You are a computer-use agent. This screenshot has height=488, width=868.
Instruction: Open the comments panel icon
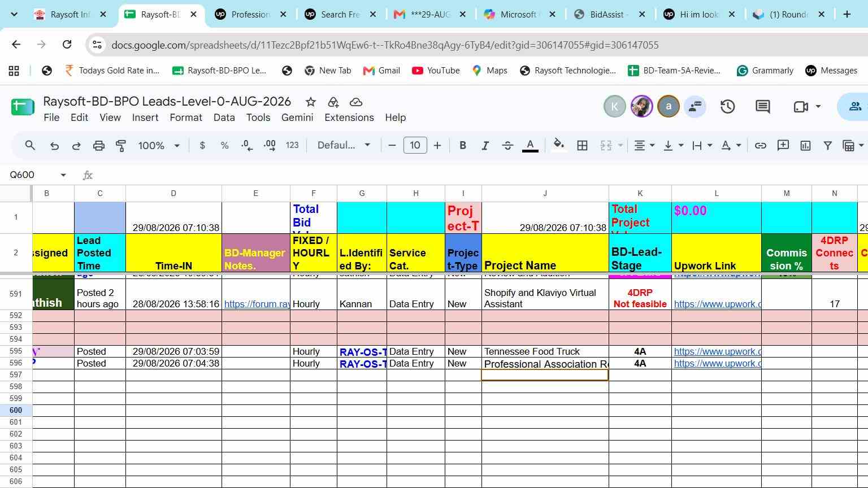763,106
